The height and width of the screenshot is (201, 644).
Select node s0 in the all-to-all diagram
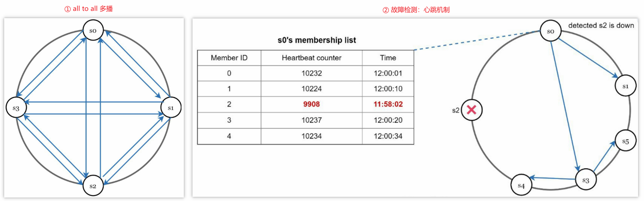(93, 30)
